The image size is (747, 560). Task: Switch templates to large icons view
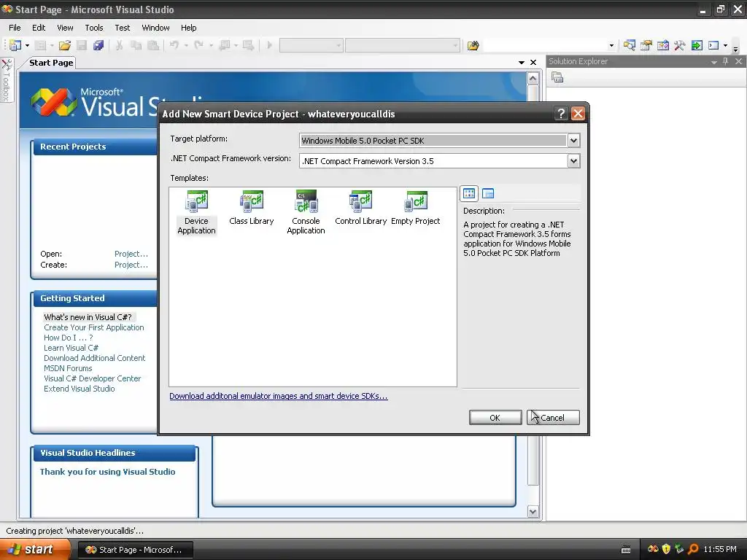(x=469, y=193)
